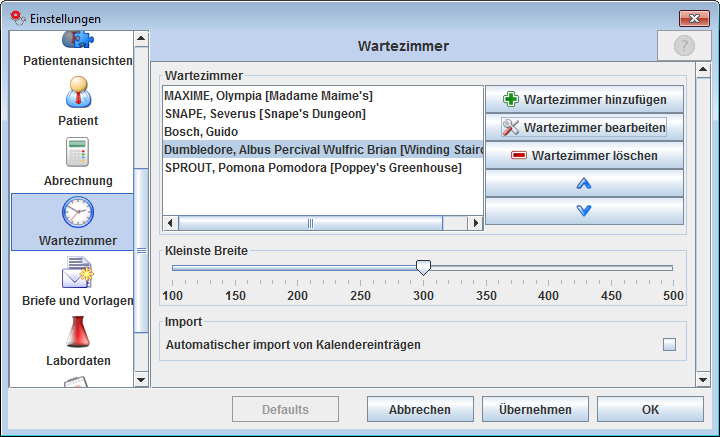Click the Übernehmen button

pos(535,409)
